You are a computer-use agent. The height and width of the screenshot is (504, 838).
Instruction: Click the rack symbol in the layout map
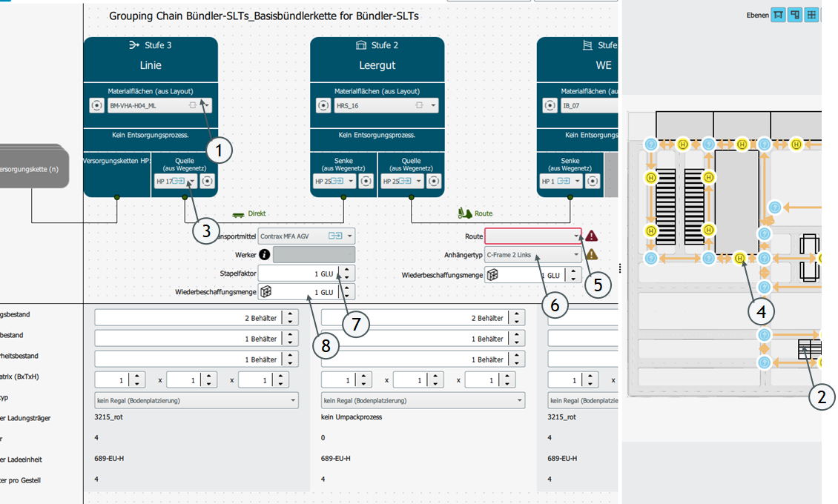click(809, 350)
